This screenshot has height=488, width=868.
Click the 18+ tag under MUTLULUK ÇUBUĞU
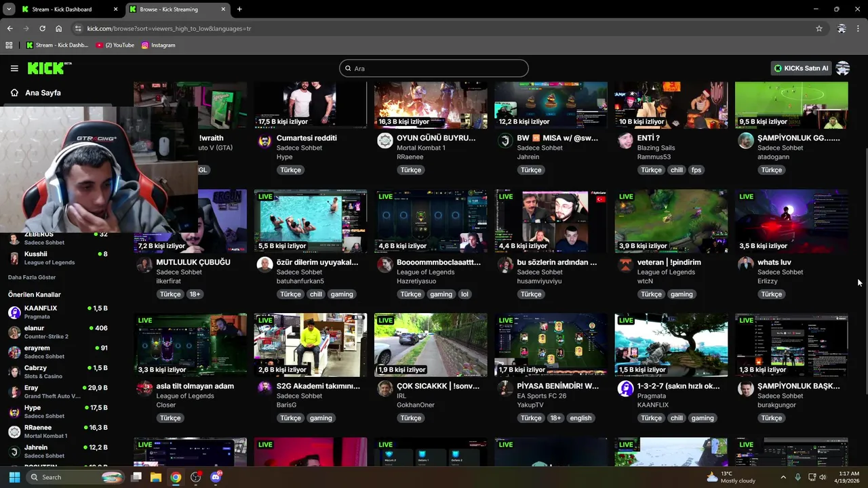point(195,294)
